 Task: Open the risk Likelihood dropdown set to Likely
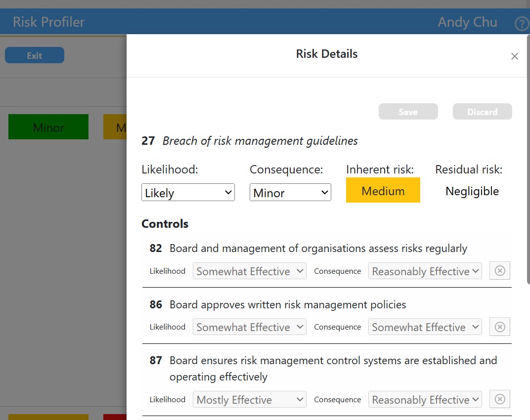pos(188,192)
